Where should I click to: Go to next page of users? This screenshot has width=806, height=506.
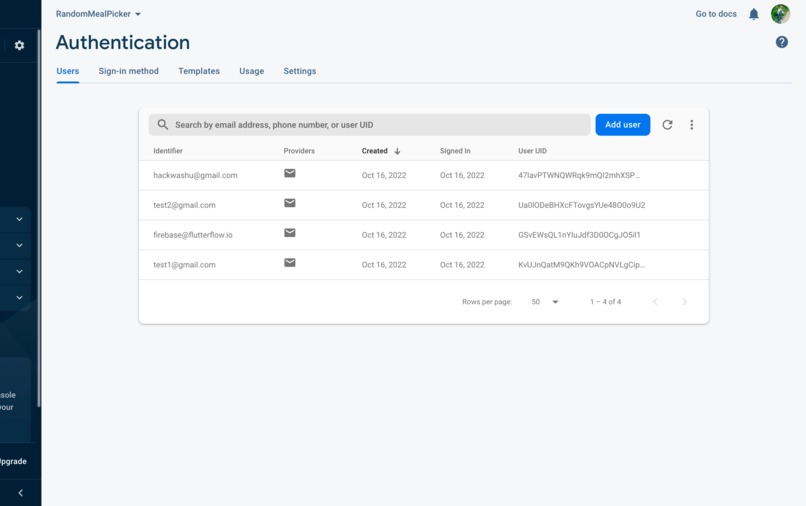click(684, 302)
